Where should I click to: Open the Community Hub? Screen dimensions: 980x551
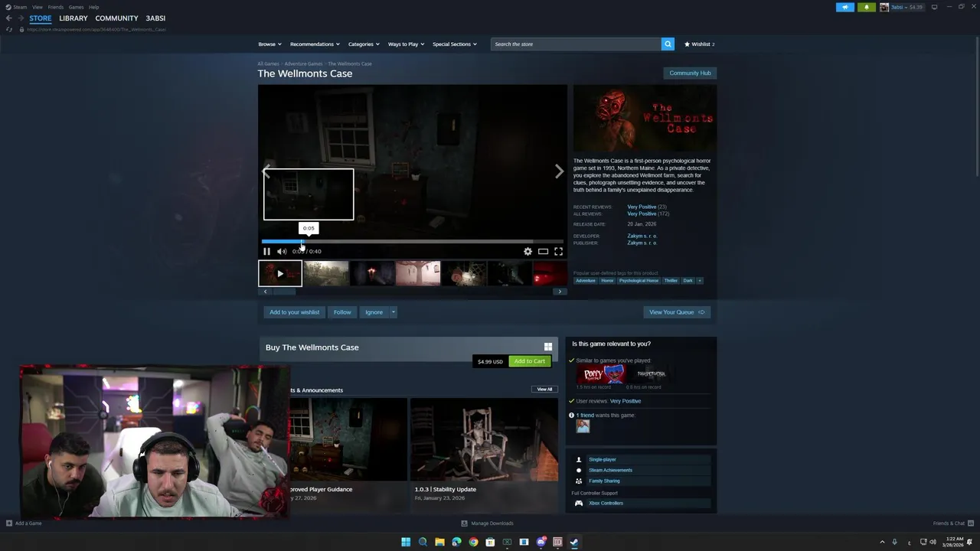click(690, 73)
